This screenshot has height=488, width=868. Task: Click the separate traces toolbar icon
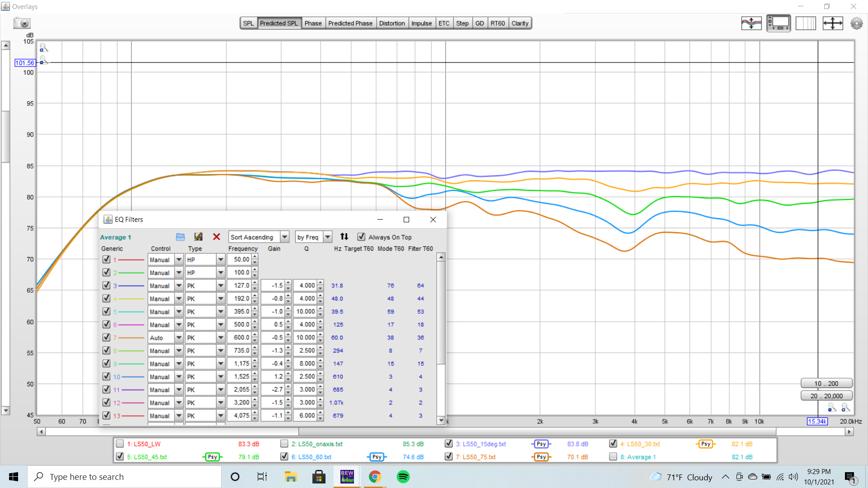tap(751, 23)
